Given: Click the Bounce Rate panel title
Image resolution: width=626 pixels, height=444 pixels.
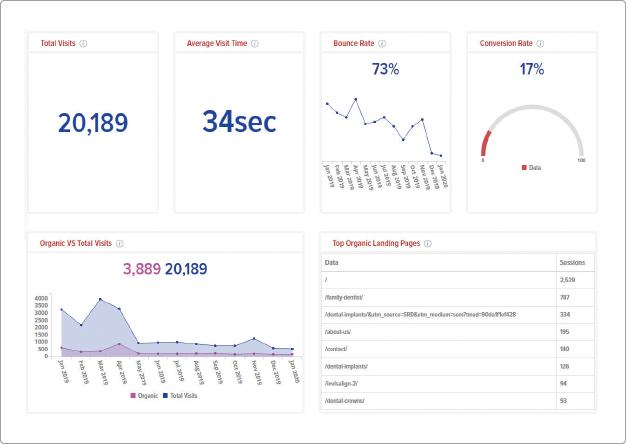Looking at the screenshot, I should click(354, 44).
